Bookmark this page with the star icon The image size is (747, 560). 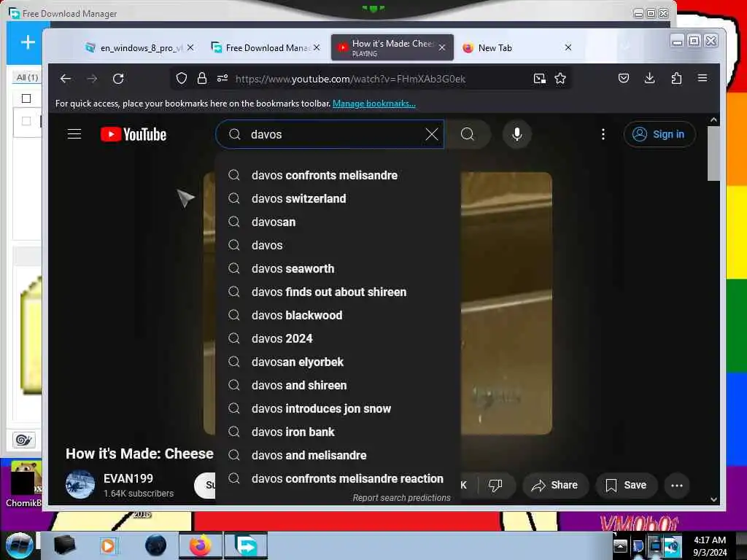560,79
